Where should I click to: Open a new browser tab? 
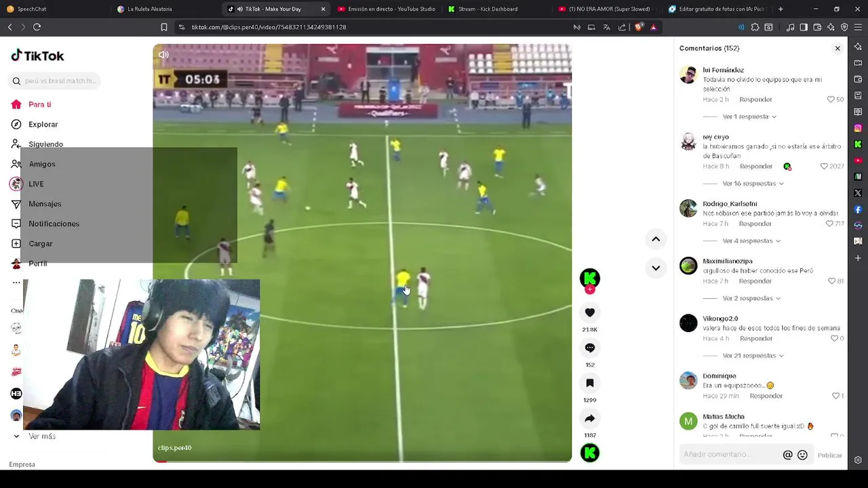[781, 9]
